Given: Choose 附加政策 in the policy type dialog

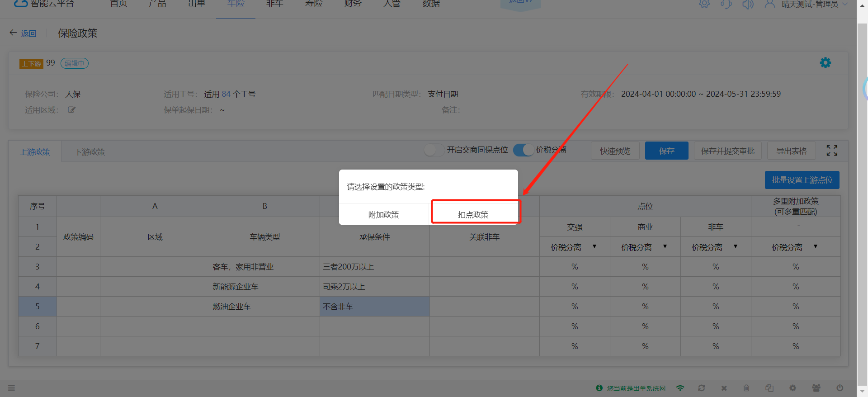Looking at the screenshot, I should (x=383, y=214).
